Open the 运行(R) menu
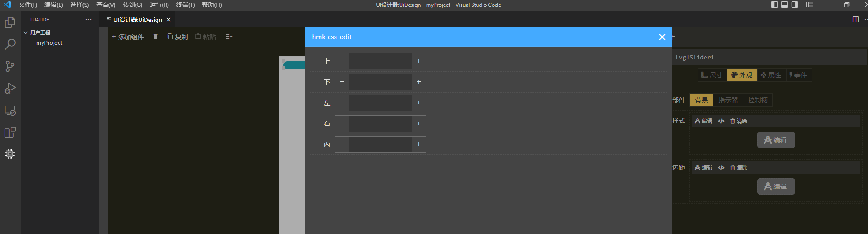Screen dimensions: 868x234 159,5
